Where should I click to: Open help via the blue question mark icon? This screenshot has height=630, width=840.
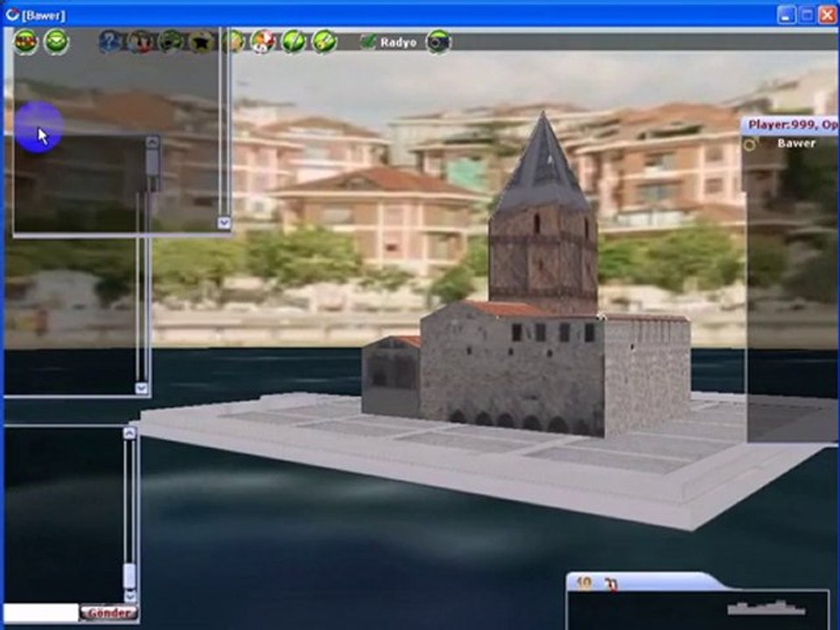pos(110,41)
